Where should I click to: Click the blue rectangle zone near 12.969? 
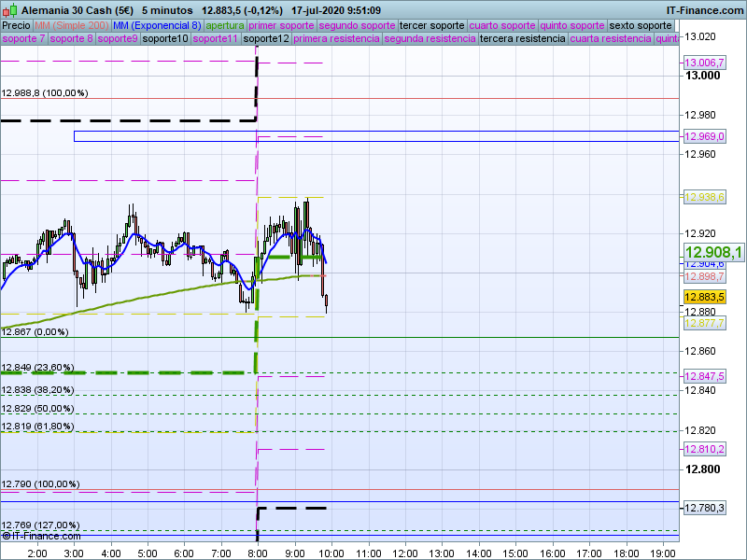pos(373,136)
